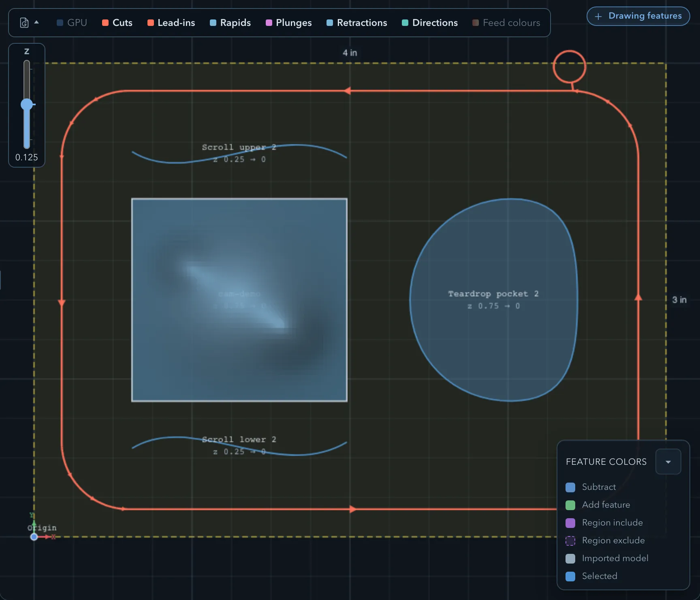Viewport: 700px width, 600px height.
Task: Toggle Cuts visibility in toolpath legend
Action: point(117,23)
